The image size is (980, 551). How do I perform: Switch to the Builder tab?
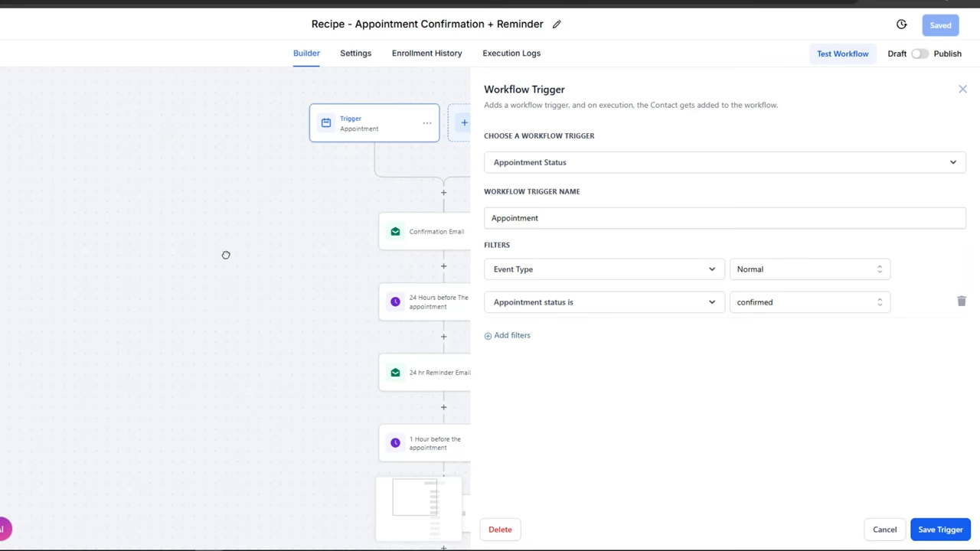[x=306, y=54]
